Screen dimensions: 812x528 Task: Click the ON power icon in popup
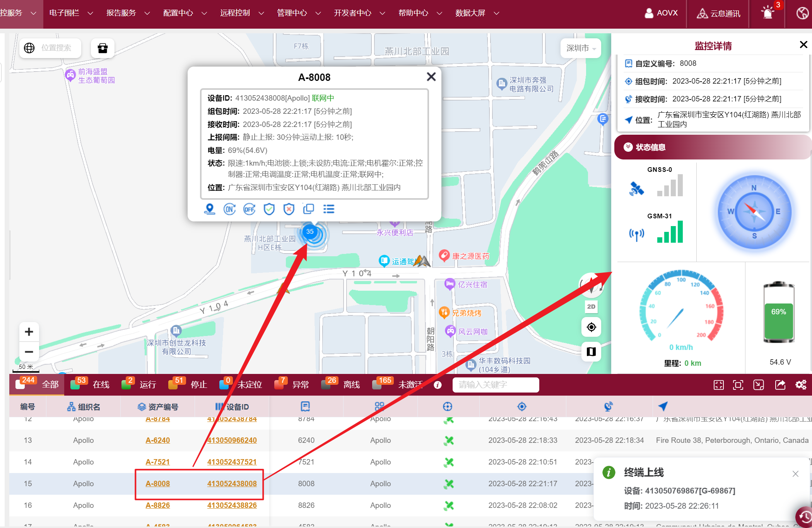(229, 209)
